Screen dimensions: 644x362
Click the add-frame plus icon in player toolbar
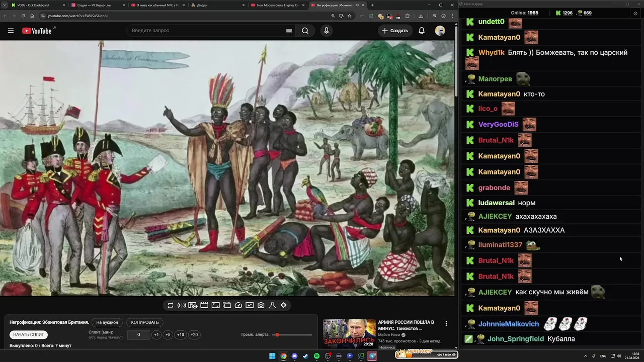pos(250,305)
